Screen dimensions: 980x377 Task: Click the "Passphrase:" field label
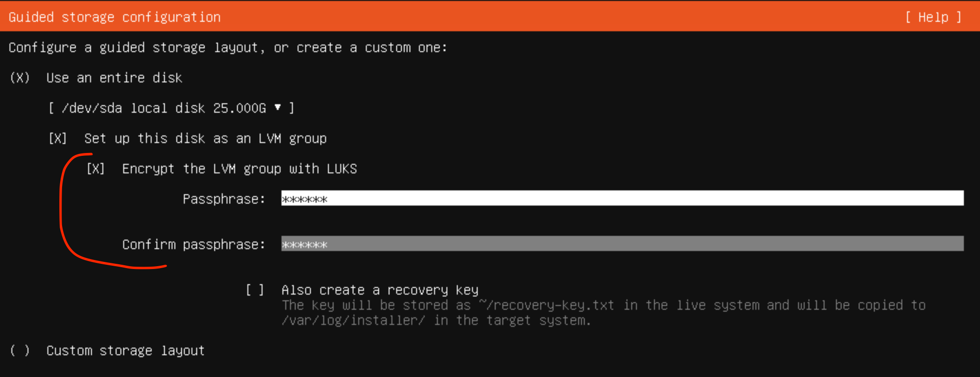224,199
